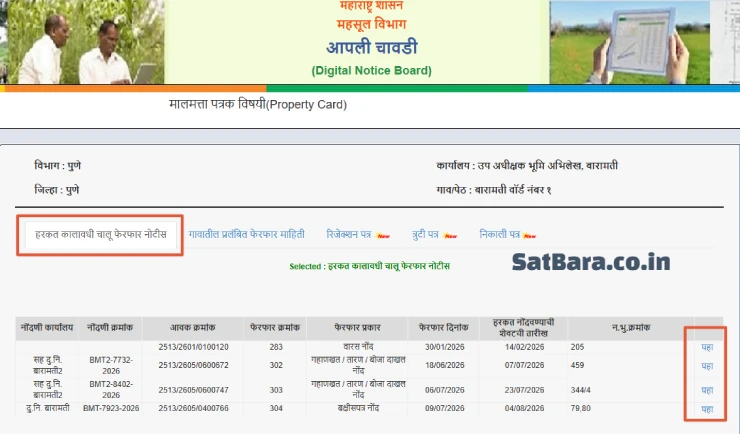Click नोंदणी क्रमांक BMT-7923-2026 cell
This screenshot has height=434, width=740.
click(x=111, y=409)
